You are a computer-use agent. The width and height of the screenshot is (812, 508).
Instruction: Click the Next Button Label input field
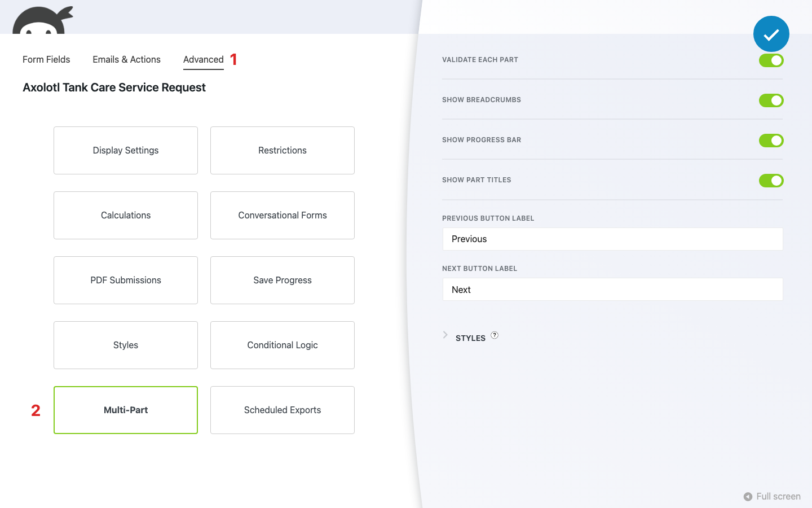pyautogui.click(x=612, y=290)
